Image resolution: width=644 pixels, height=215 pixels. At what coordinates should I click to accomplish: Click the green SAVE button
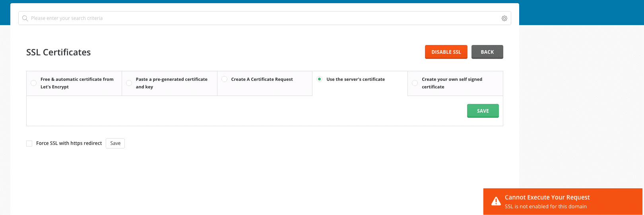pyautogui.click(x=483, y=111)
